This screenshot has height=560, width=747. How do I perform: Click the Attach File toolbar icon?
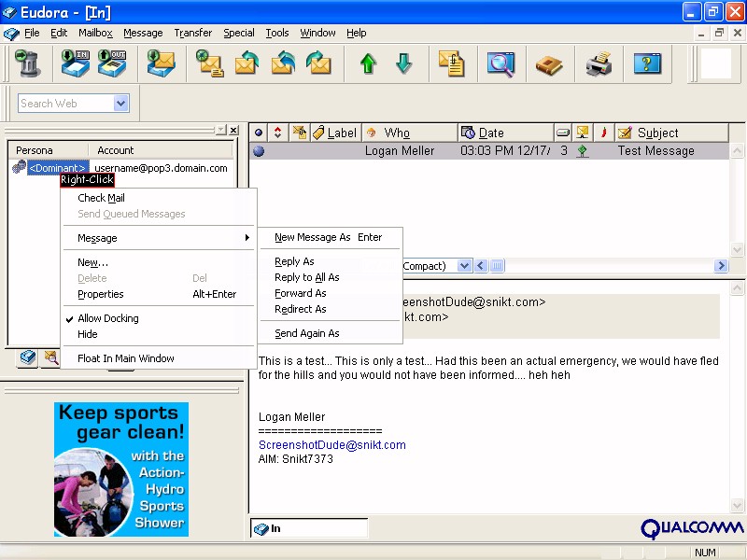(452, 63)
